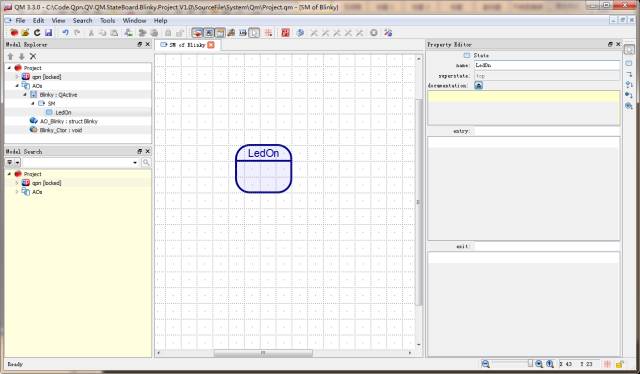This screenshot has width=640, height=374.
Task: Click the New Model toolbar icon
Action: tap(14, 33)
